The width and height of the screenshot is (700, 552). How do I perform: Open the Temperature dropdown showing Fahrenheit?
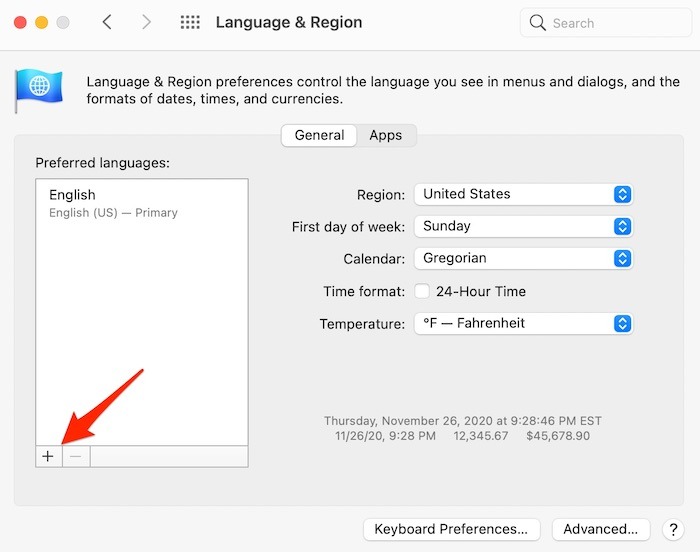pos(523,323)
